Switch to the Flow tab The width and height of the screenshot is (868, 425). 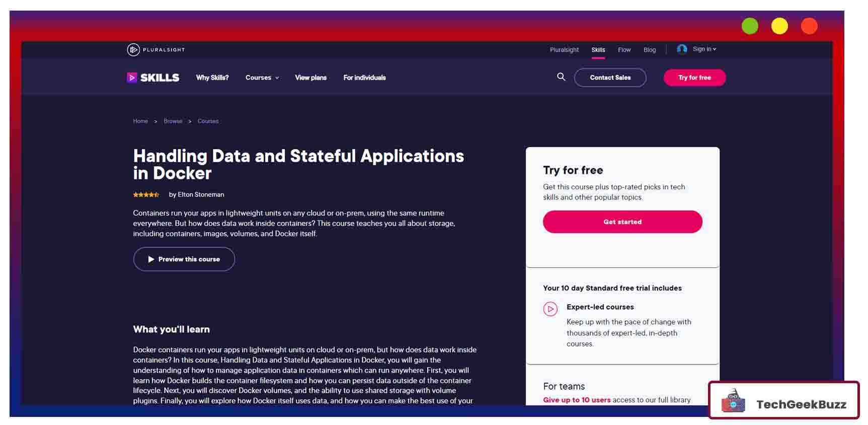[624, 50]
